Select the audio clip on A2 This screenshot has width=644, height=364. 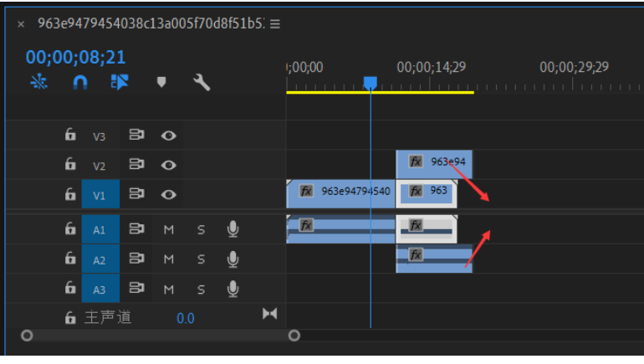(434, 259)
